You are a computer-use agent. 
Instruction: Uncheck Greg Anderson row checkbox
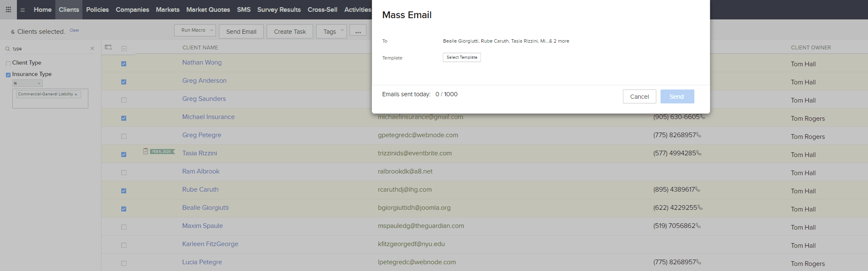(124, 82)
